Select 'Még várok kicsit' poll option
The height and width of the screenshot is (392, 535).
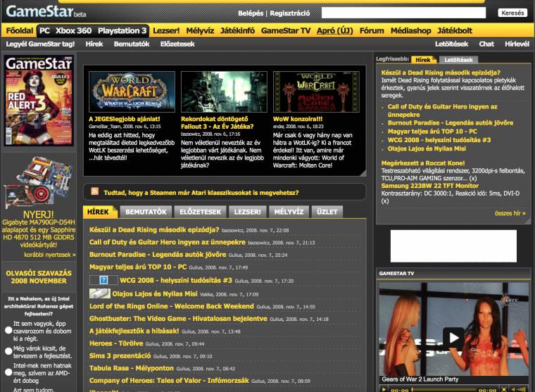[8, 351]
